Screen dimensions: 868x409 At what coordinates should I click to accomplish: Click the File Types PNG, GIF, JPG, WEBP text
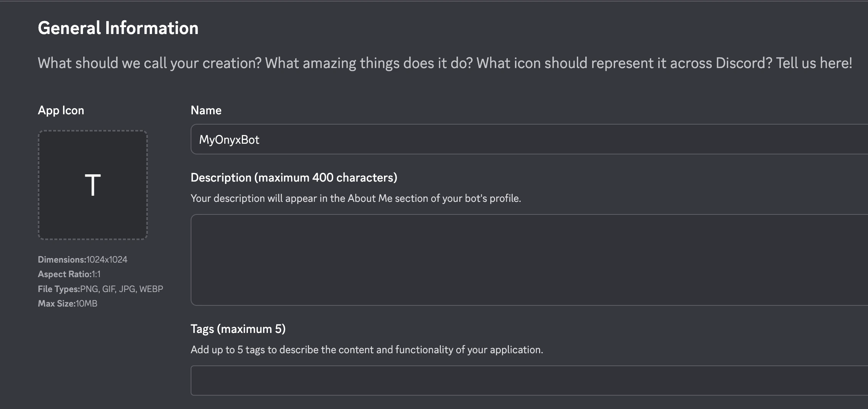pyautogui.click(x=100, y=289)
